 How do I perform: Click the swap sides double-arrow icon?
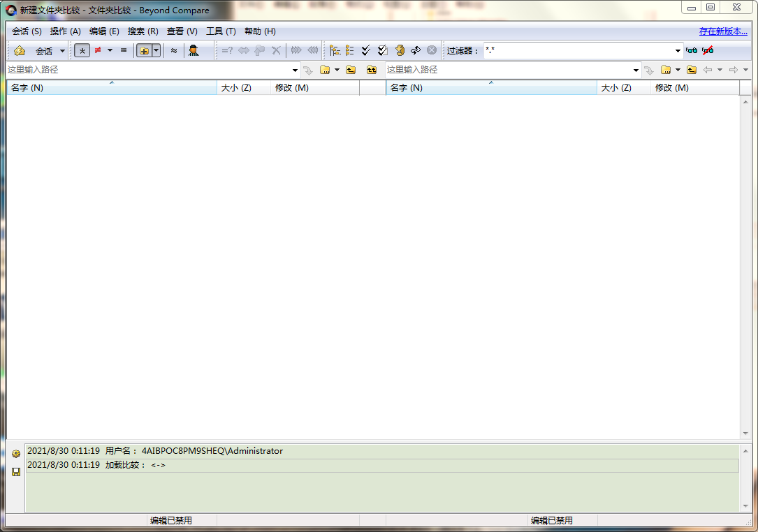(244, 50)
